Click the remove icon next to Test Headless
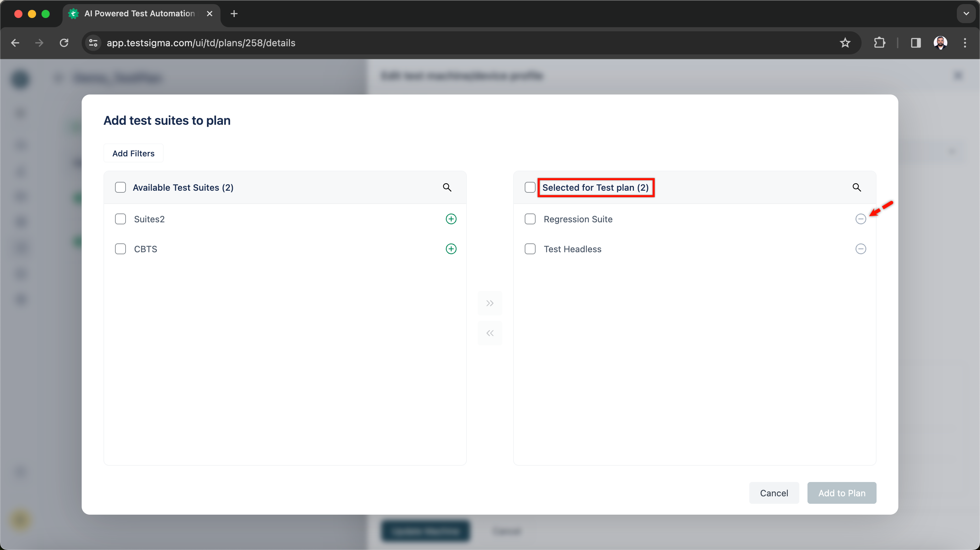Image resolution: width=980 pixels, height=550 pixels. (861, 249)
